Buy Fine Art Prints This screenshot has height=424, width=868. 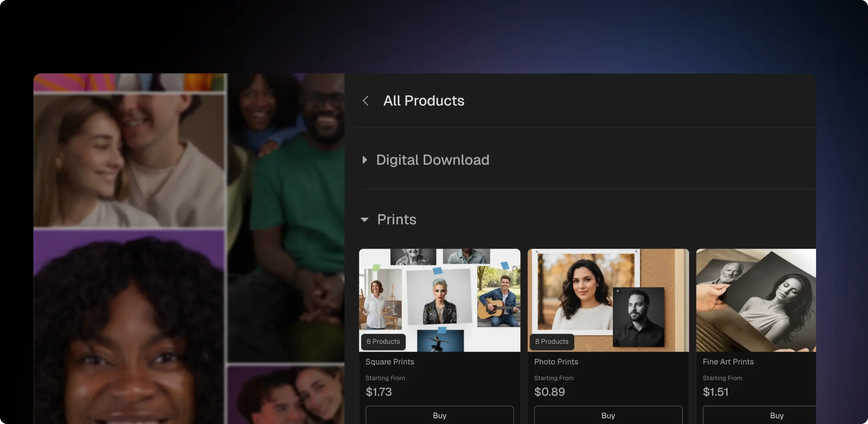point(759,415)
